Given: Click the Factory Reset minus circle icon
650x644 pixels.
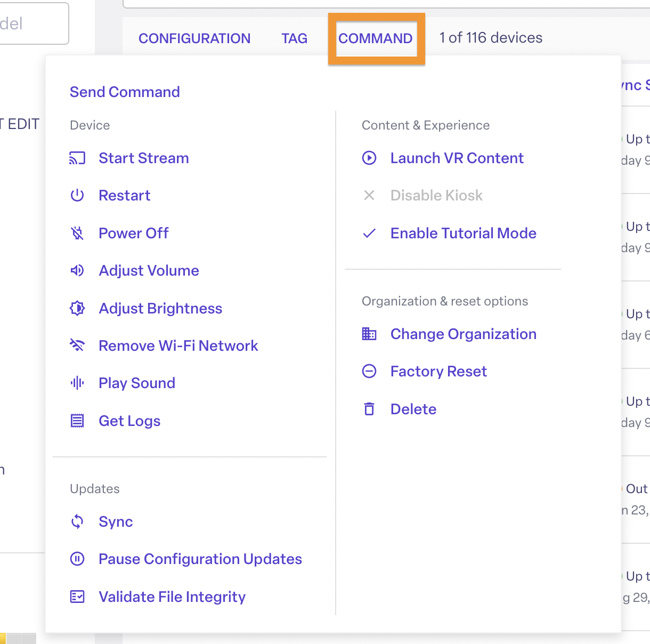Looking at the screenshot, I should pyautogui.click(x=369, y=371).
